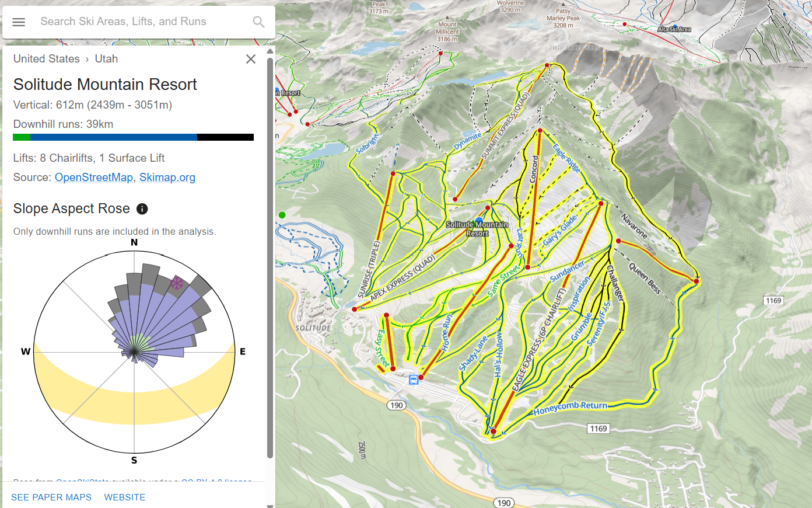Go to the United States breadcrumb
The width and height of the screenshot is (812, 508).
47,59
